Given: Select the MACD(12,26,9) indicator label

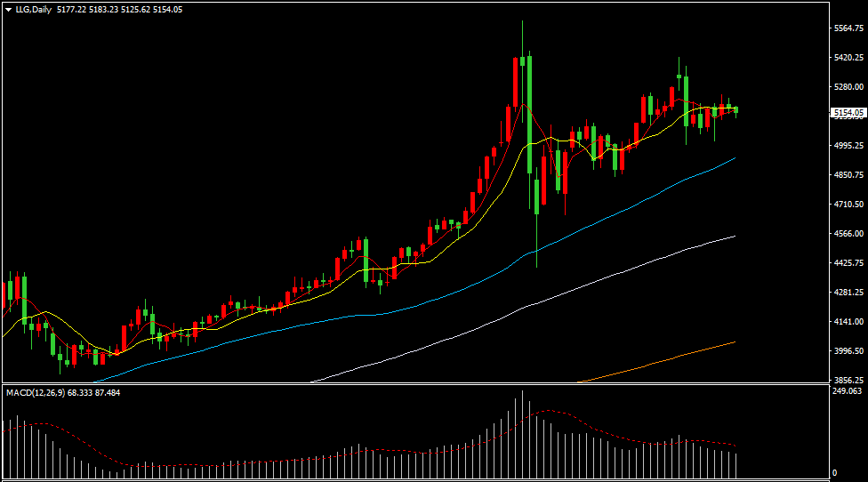Looking at the screenshot, I should (36, 392).
